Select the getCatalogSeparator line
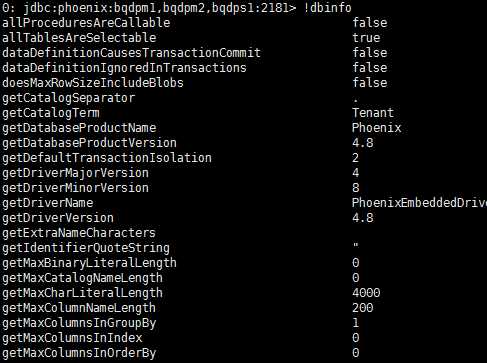This screenshot has height=363, width=487. (x=180, y=98)
